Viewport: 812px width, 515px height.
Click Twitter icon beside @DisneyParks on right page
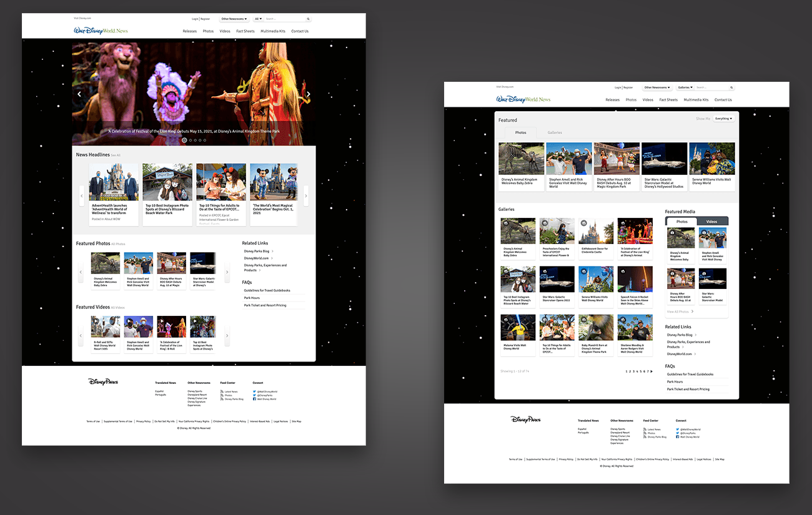click(677, 433)
